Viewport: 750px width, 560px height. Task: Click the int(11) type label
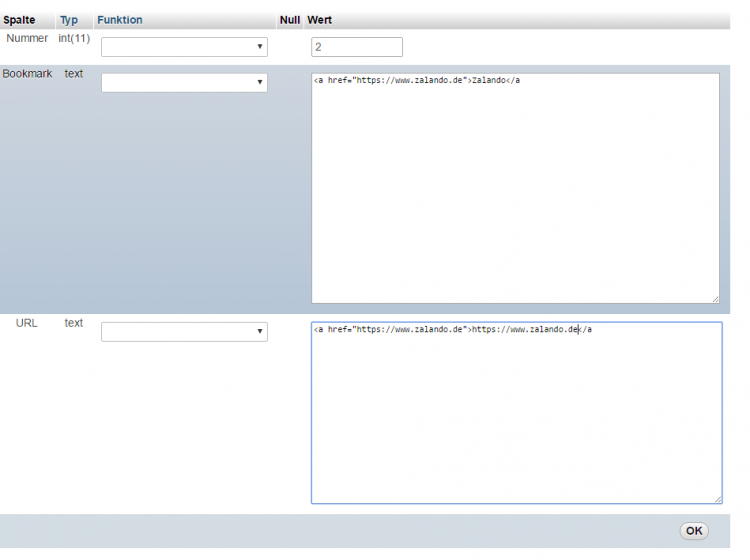(74, 38)
